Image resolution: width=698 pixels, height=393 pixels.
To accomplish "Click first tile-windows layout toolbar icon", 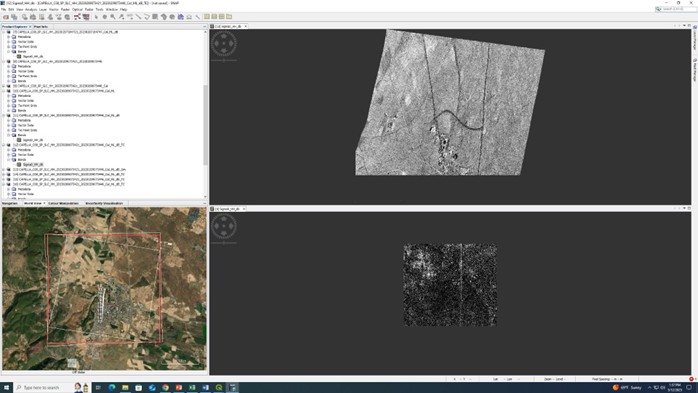I will pos(207,17).
